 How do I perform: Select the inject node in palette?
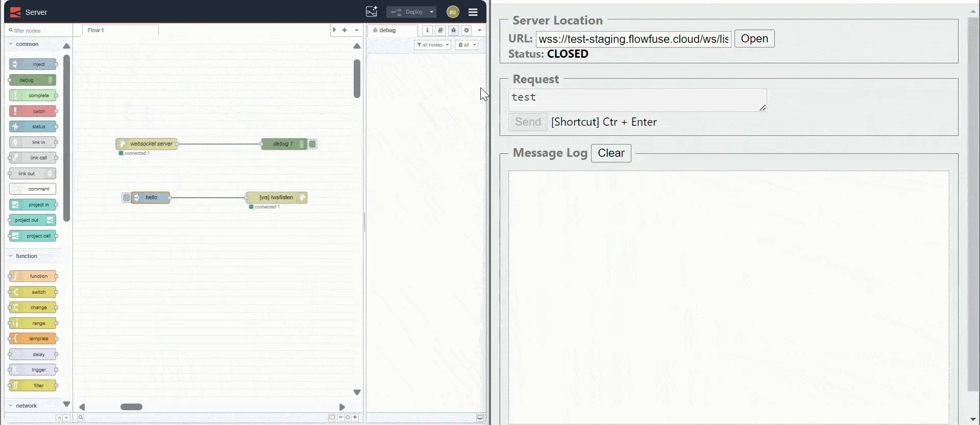click(33, 64)
